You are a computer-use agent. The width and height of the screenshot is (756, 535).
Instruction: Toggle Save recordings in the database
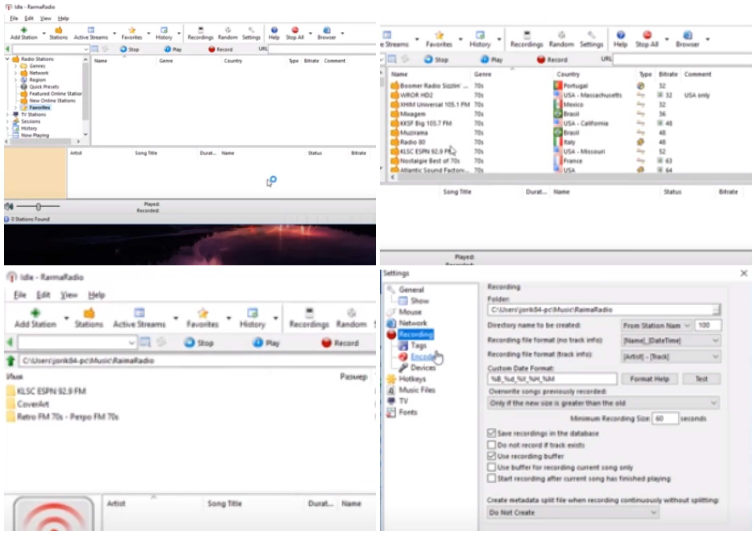(491, 433)
